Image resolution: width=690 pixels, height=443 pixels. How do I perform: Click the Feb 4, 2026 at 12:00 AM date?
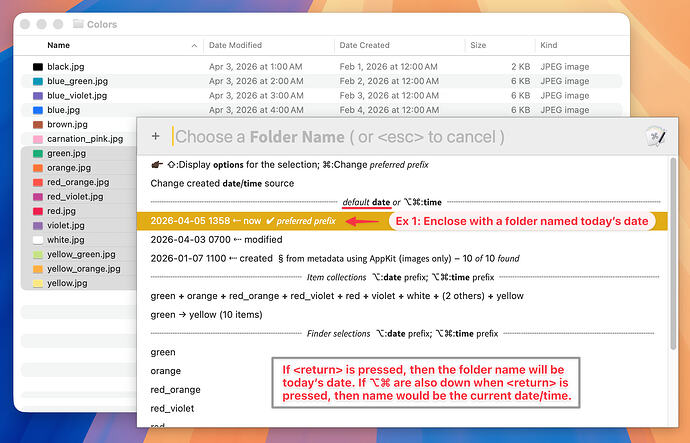tap(389, 110)
